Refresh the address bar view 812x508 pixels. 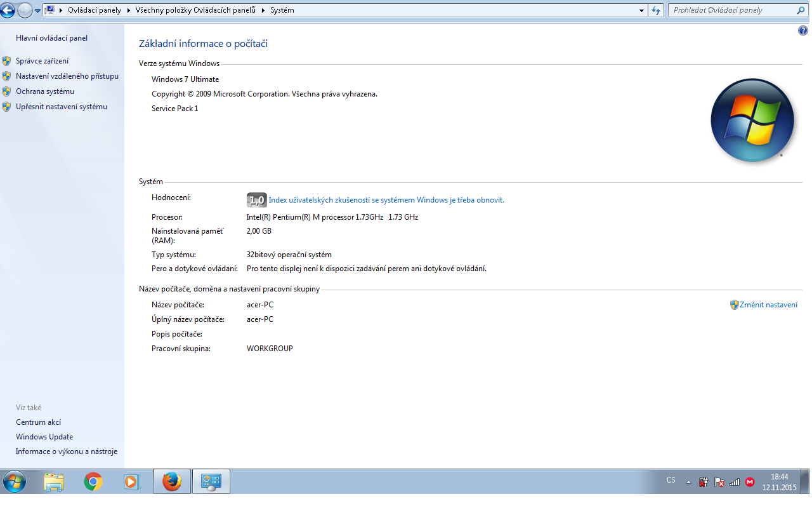click(657, 10)
